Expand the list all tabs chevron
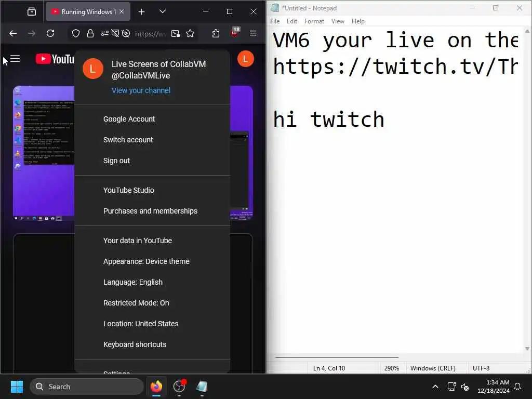 pos(163,11)
